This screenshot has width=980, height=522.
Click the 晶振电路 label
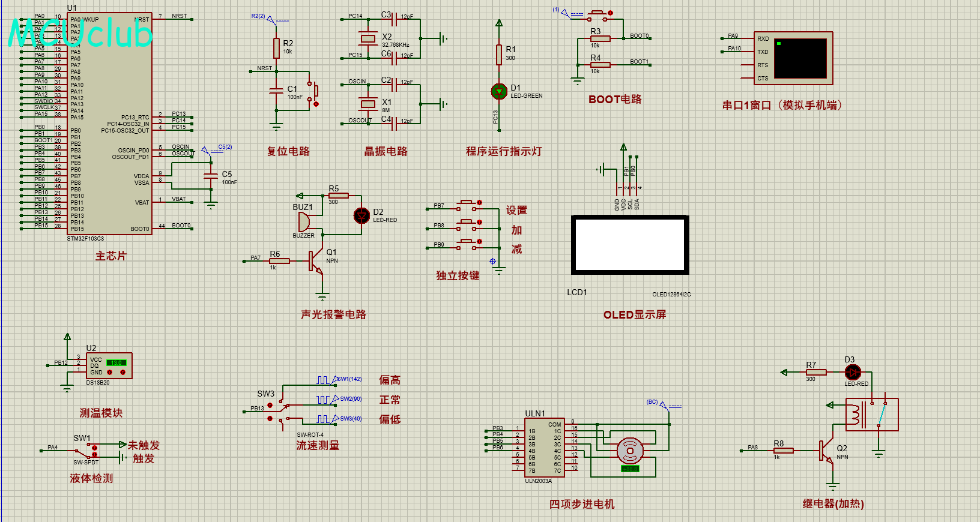(x=386, y=151)
